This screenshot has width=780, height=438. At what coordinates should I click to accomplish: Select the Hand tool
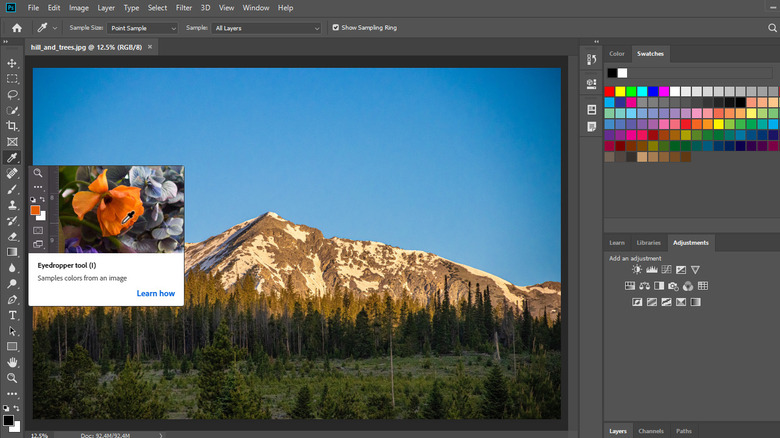coord(12,362)
